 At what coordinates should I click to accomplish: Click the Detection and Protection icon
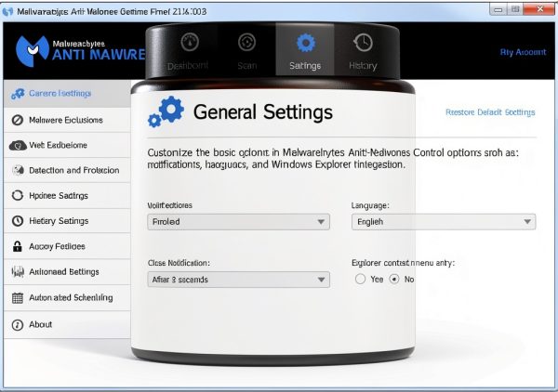click(x=18, y=171)
